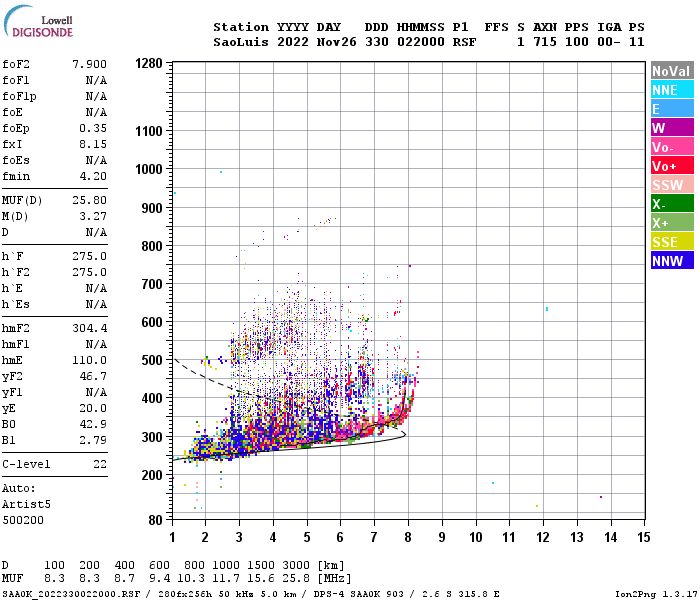This screenshot has width=700, height=600.
Task: Click the 1000 km height axis label
Action: tap(149, 169)
